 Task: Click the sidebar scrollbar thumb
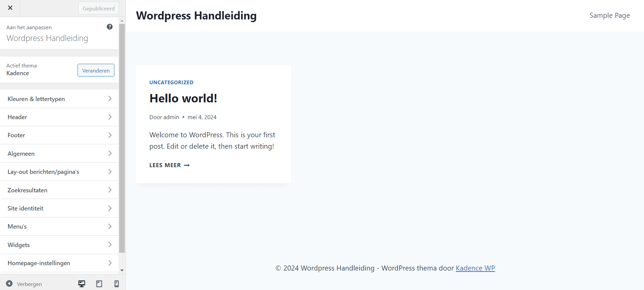point(122,138)
